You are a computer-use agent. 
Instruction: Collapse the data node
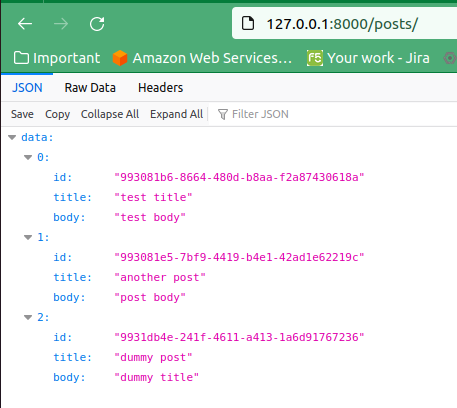12,137
